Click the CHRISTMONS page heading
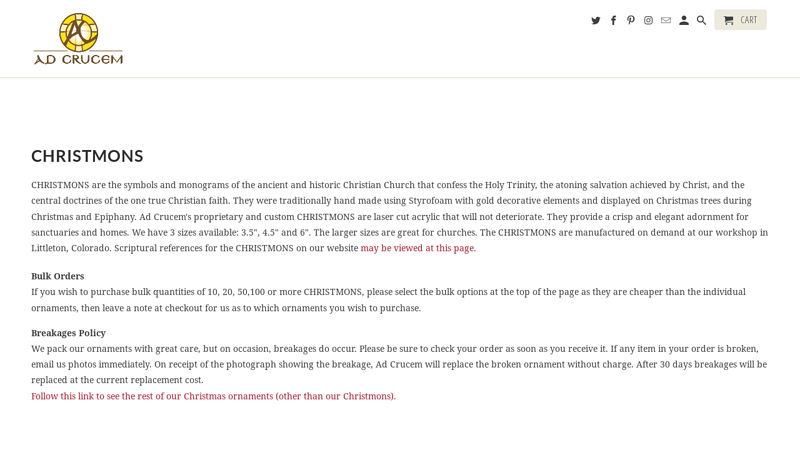Screen dimensions: 800x450 [87, 156]
